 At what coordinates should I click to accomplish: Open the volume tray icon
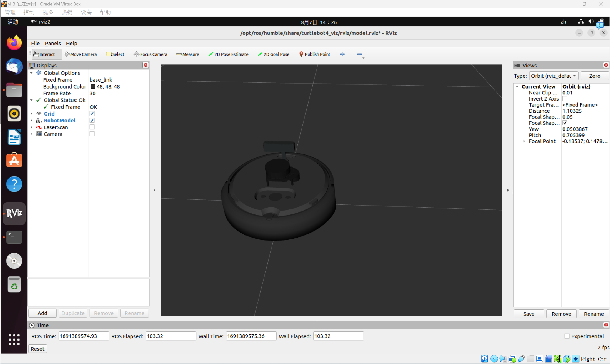(591, 22)
